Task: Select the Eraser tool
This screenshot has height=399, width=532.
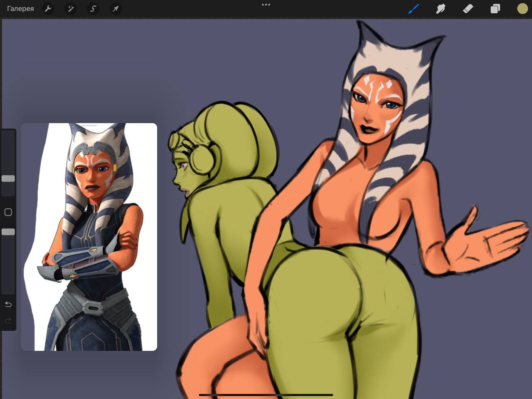Action: click(x=468, y=9)
